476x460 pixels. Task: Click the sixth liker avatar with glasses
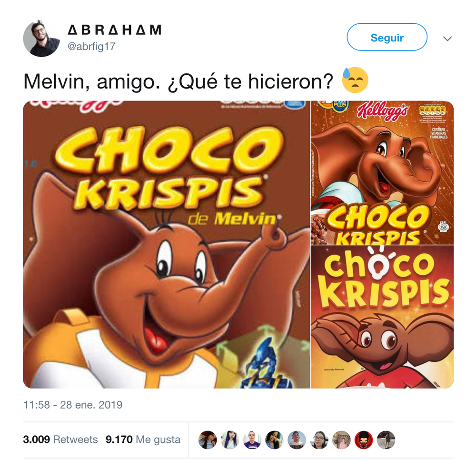tap(319, 440)
